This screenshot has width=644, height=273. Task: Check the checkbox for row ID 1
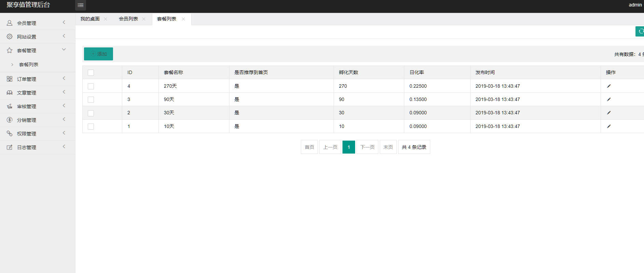click(91, 127)
